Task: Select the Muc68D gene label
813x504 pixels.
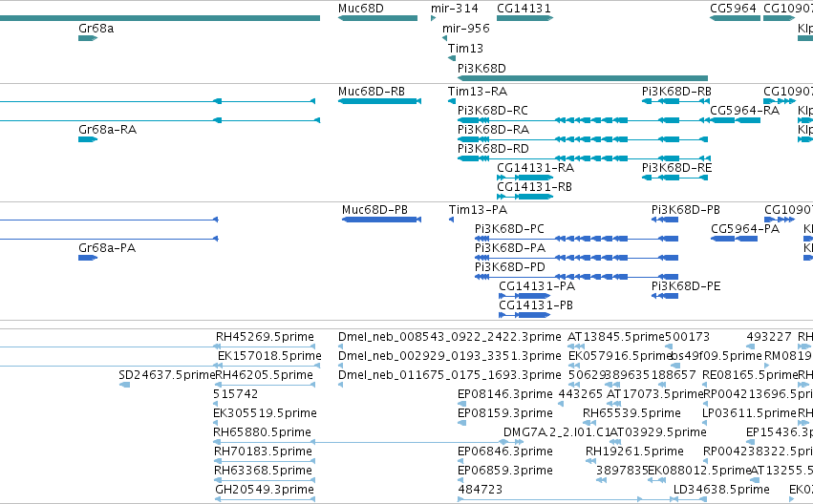Action: 361,9
